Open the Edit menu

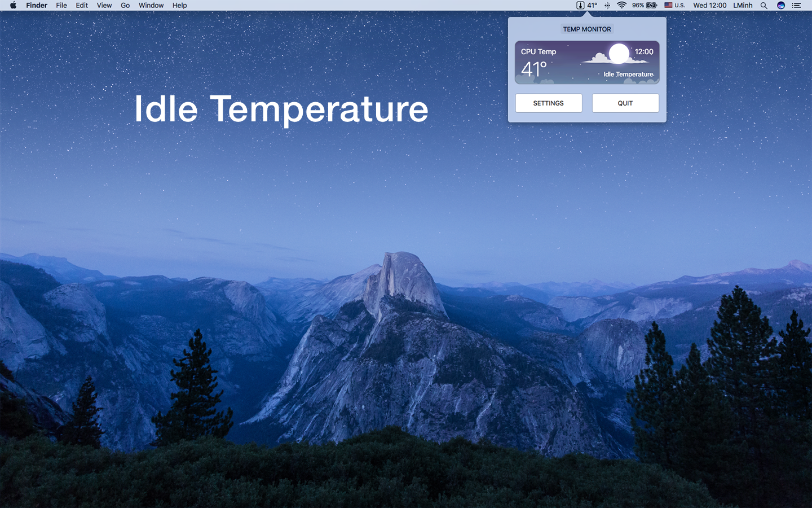coord(82,5)
